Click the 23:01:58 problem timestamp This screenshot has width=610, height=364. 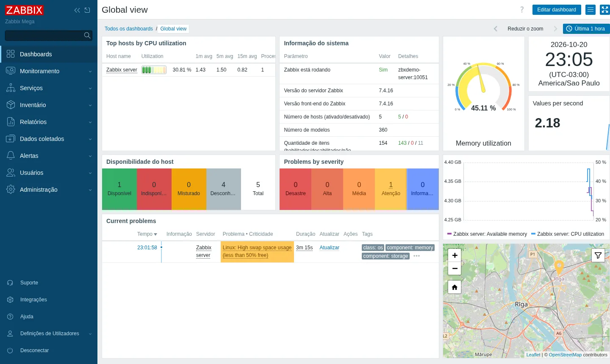(147, 248)
